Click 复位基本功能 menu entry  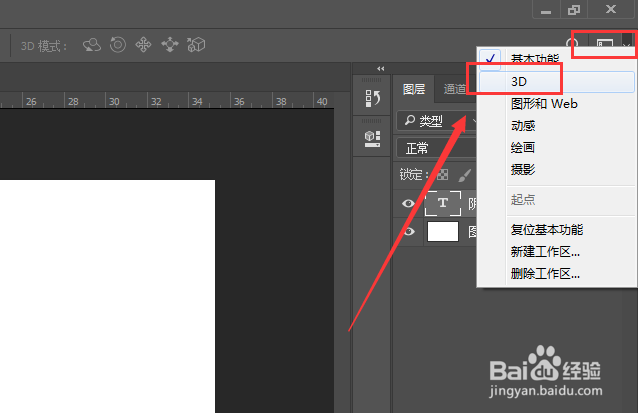(556, 230)
